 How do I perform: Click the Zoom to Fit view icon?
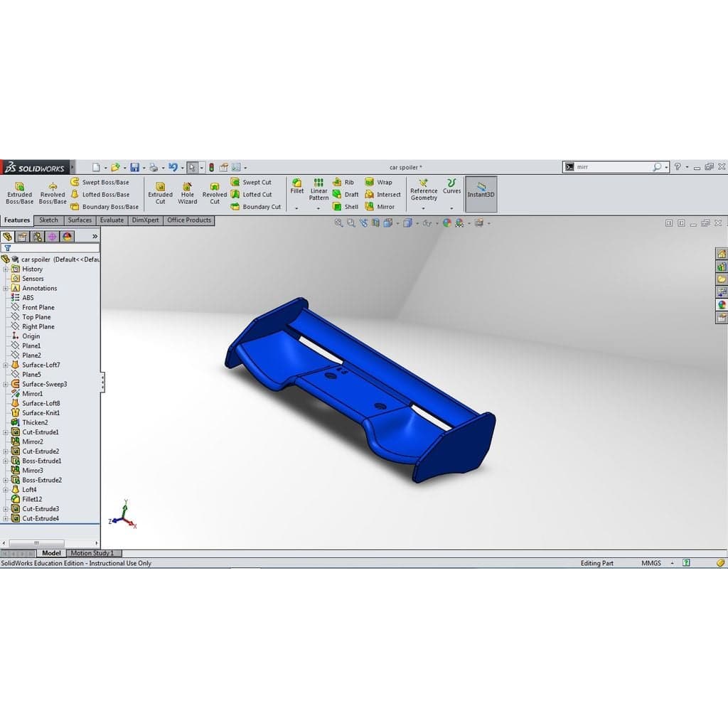tap(338, 223)
